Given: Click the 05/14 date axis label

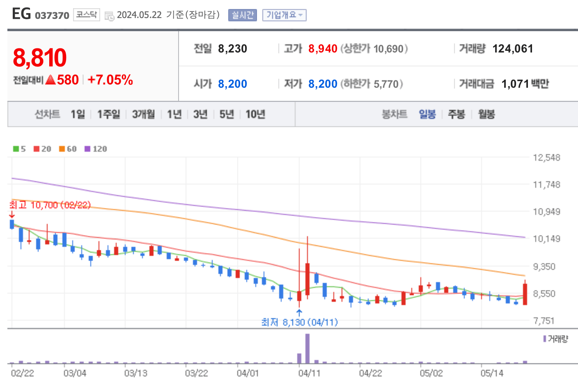Looking at the screenshot, I should click(492, 373).
